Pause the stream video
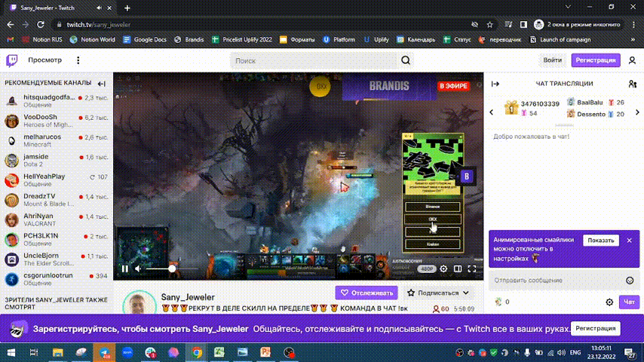Screen dimensions: 644x362 125,268
